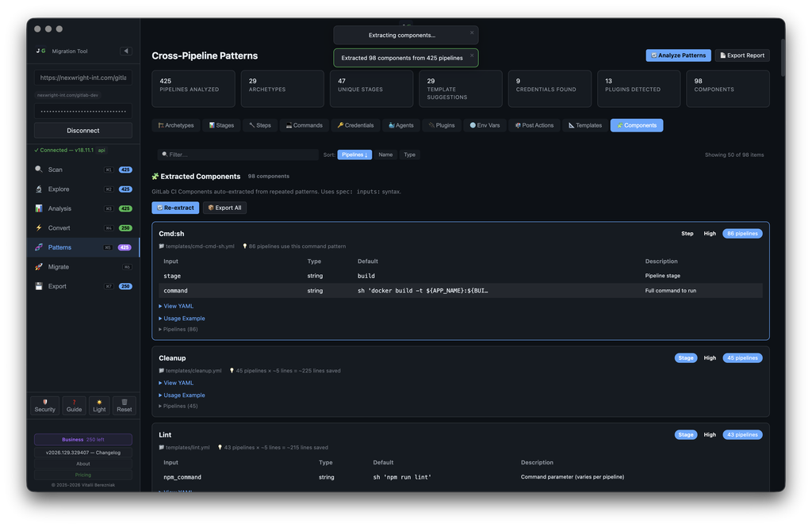Viewport: 812px width, 527px height.
Task: Click the file icon beside templates/cleanup.yml
Action: (162, 371)
